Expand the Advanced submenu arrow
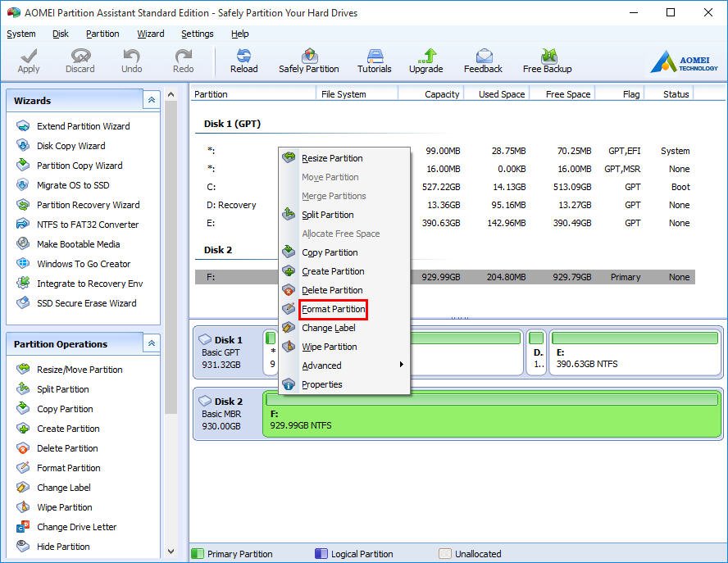Screen dimensions: 728x563 pyautogui.click(x=401, y=365)
